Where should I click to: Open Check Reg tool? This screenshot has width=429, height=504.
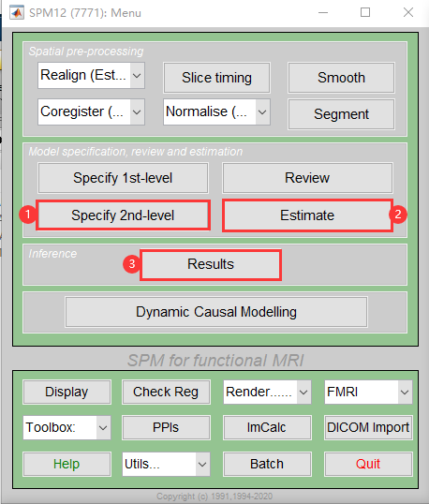click(166, 392)
